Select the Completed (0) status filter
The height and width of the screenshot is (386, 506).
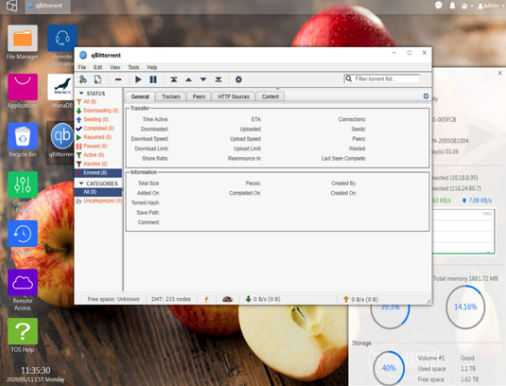[99, 128]
